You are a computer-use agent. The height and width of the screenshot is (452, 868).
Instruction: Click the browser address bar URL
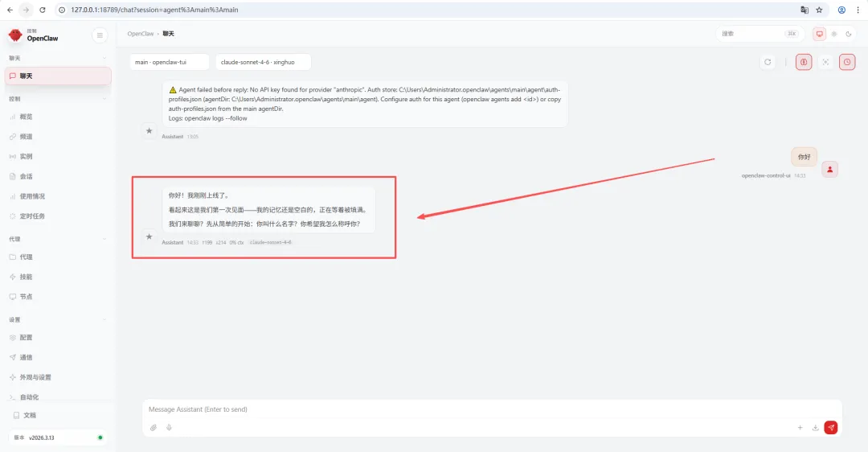(154, 10)
